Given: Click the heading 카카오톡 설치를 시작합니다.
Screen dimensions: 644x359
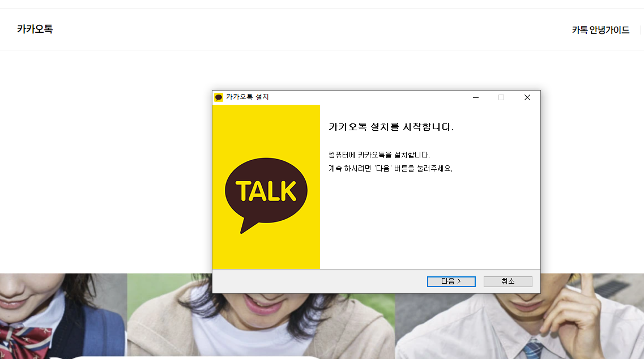Looking at the screenshot, I should 391,127.
